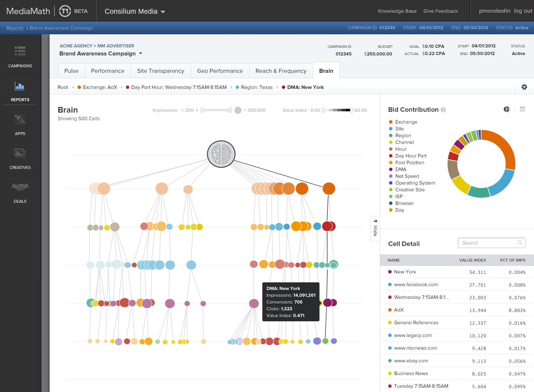This screenshot has height=392, width=534.
Task: Switch Bid Contribution to list view
Action: [523, 109]
